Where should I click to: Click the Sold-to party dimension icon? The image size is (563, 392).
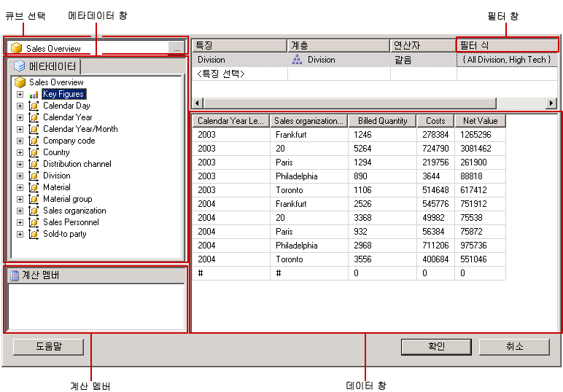(x=34, y=234)
